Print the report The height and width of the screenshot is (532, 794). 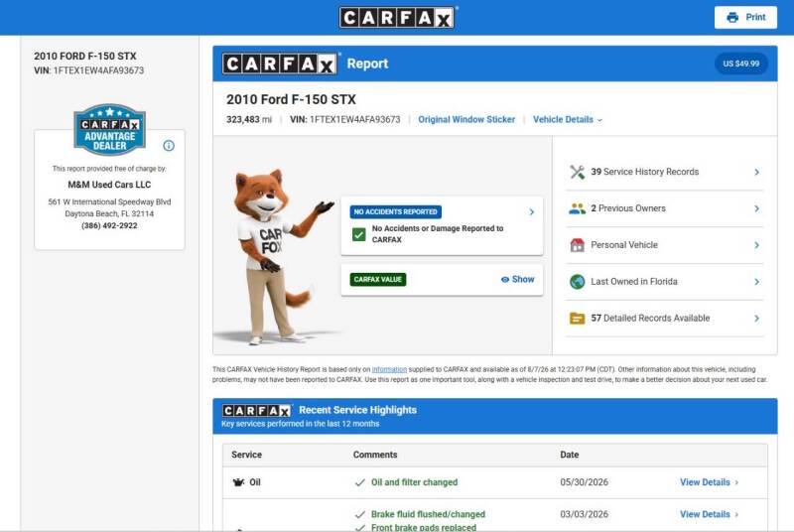coord(745,18)
